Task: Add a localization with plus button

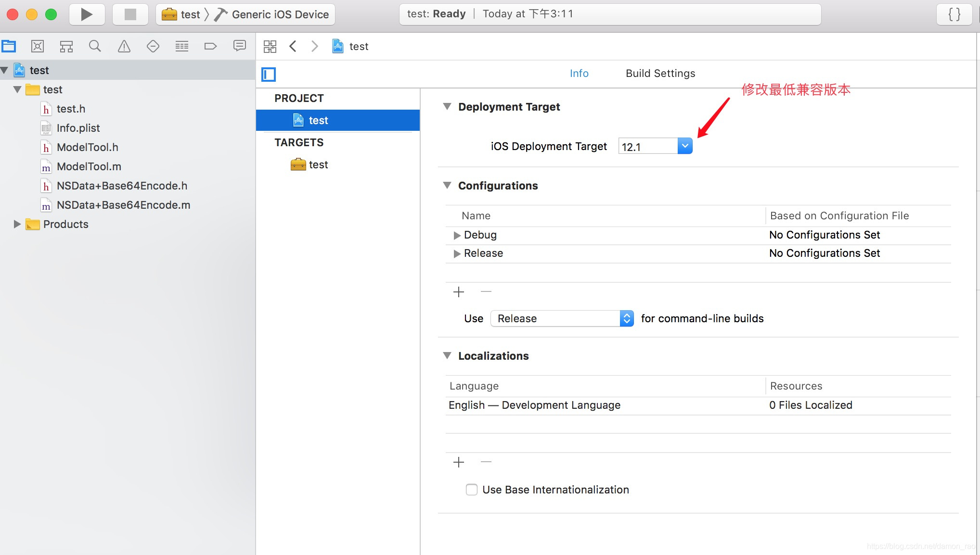Action: [459, 462]
